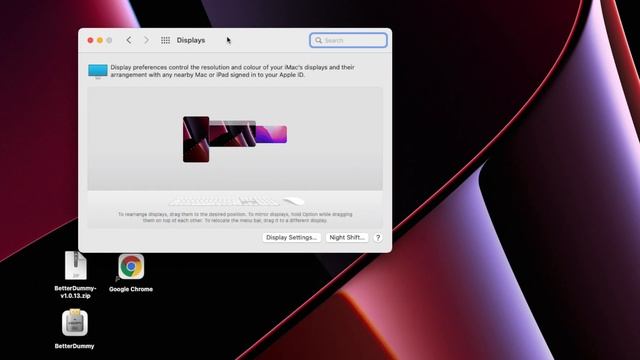Click the "To rearrange displays" hint text

coord(235,217)
